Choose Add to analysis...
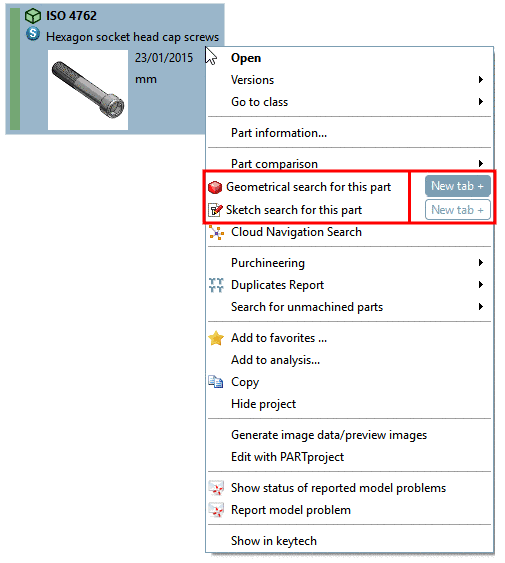This screenshot has height=563, width=505. pos(275,360)
